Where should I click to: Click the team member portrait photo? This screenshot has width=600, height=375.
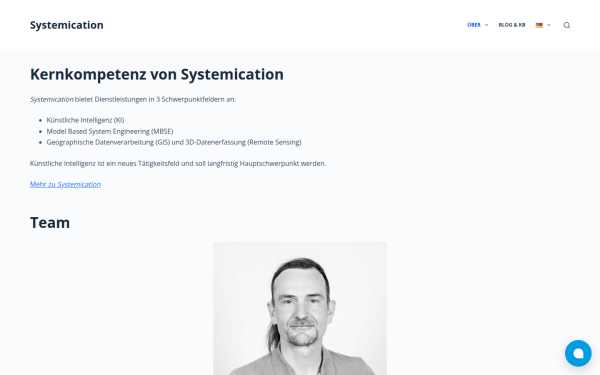[300, 308]
